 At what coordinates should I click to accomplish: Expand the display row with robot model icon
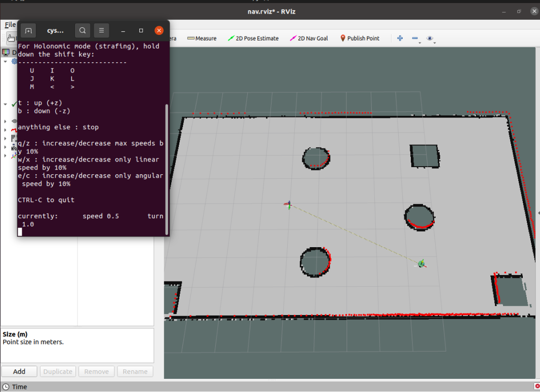[x=6, y=147]
